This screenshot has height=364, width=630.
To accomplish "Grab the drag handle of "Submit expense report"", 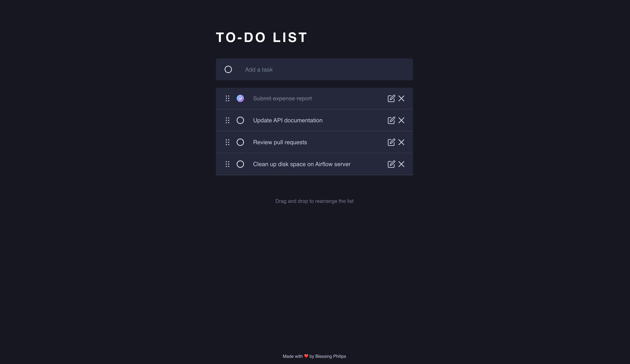I will [x=228, y=98].
